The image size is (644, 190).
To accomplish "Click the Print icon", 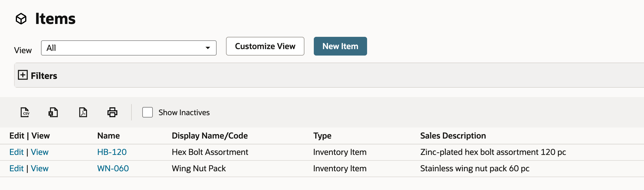I will click(x=112, y=112).
